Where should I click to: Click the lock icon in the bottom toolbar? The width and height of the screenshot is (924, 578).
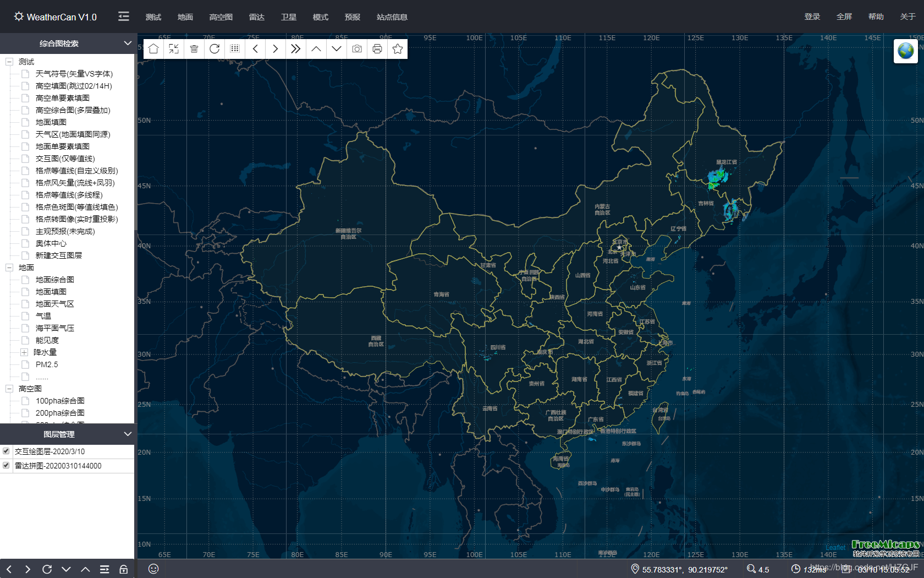coord(123,569)
